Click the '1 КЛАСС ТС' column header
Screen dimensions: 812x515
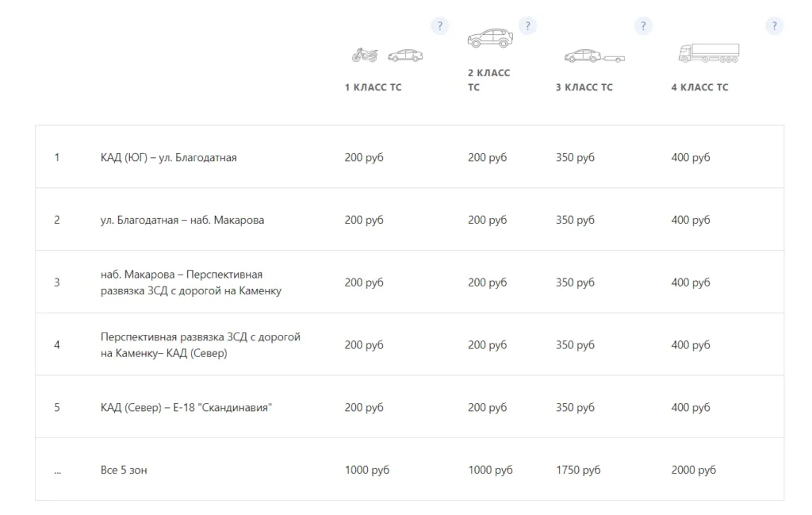pos(373,87)
